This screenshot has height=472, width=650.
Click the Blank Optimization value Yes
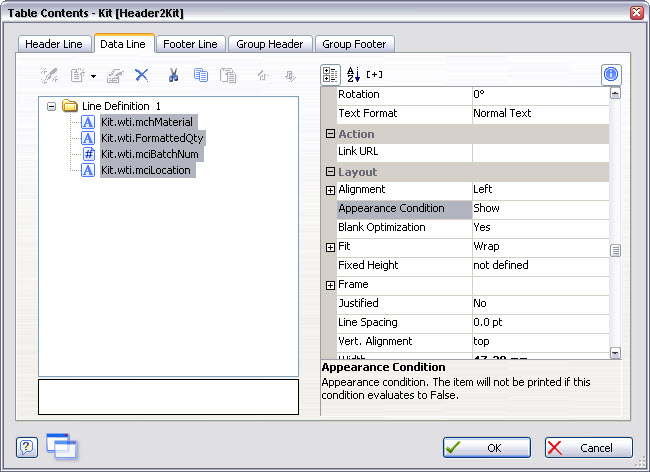(x=541, y=228)
